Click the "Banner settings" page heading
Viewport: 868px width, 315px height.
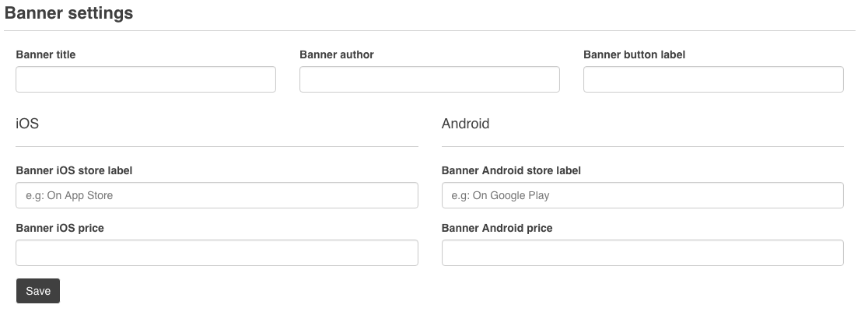pos(69,13)
